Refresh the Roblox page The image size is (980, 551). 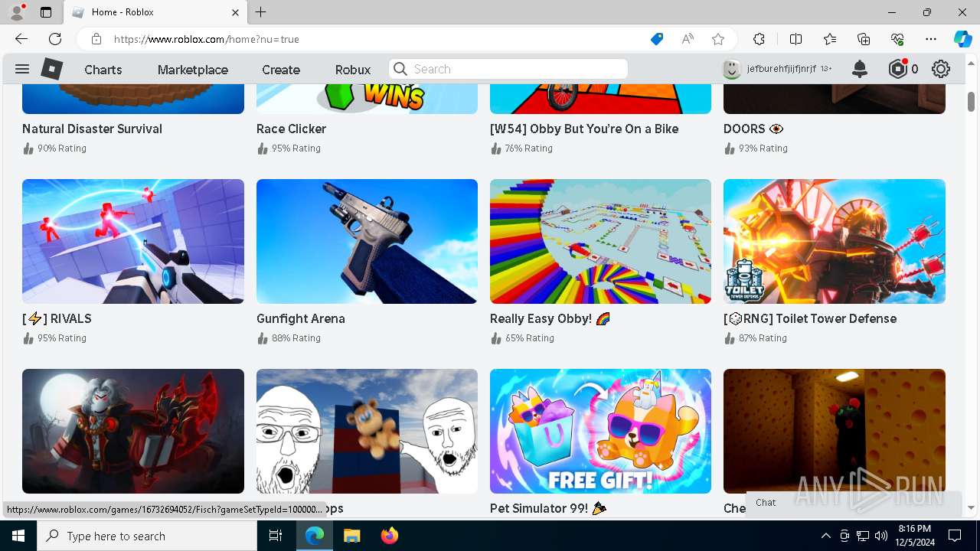point(55,39)
